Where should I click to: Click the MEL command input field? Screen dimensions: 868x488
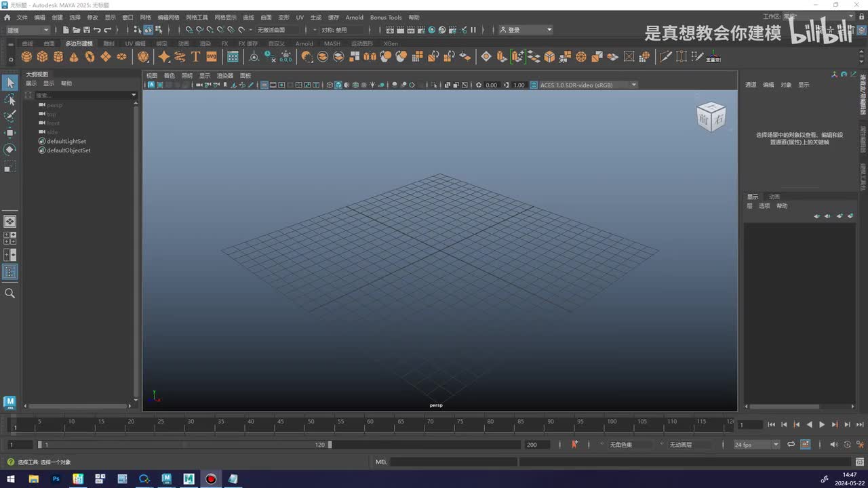click(x=454, y=462)
